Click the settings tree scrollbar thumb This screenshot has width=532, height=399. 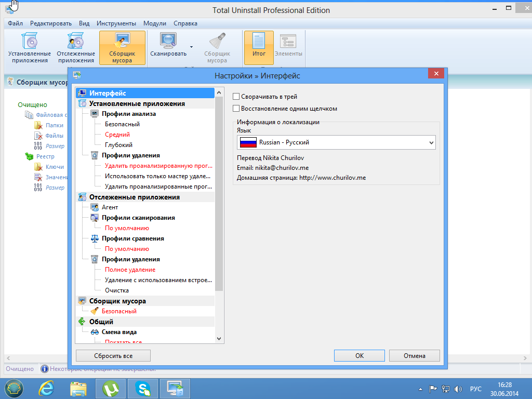tap(219, 194)
